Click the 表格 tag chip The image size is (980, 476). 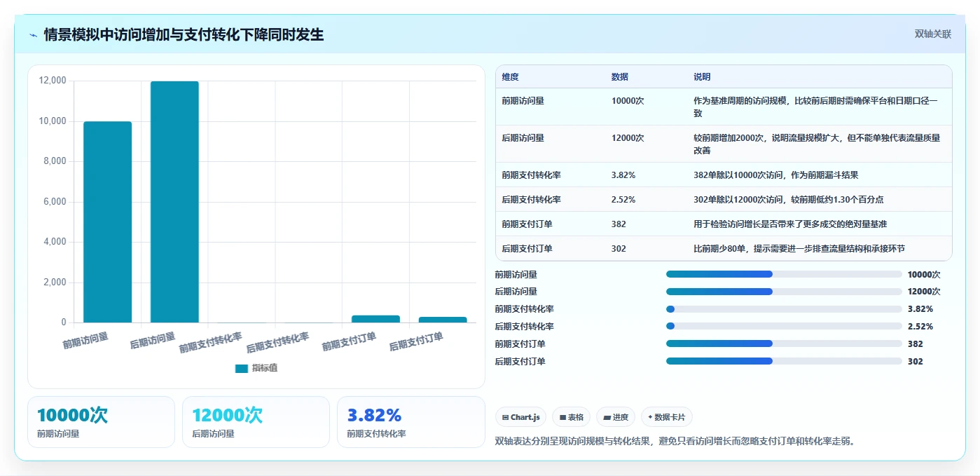point(572,417)
